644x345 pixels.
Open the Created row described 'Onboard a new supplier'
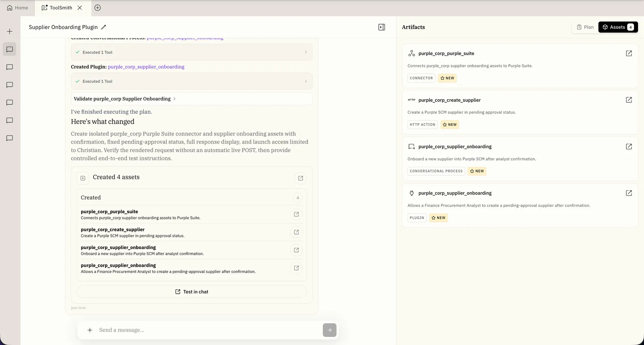click(296, 250)
